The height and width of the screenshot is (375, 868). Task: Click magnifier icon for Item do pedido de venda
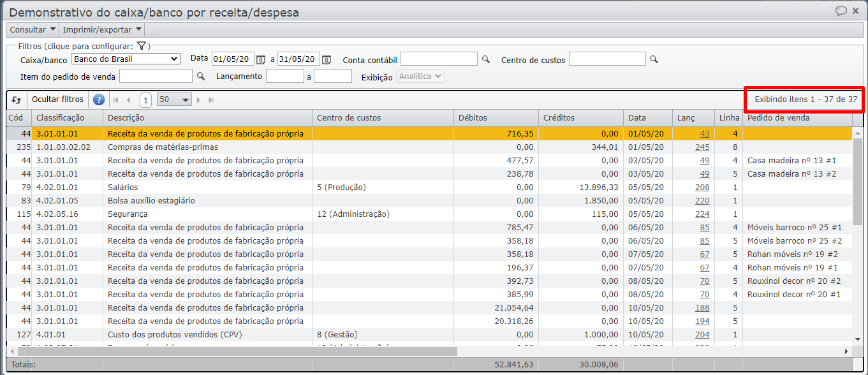[201, 76]
